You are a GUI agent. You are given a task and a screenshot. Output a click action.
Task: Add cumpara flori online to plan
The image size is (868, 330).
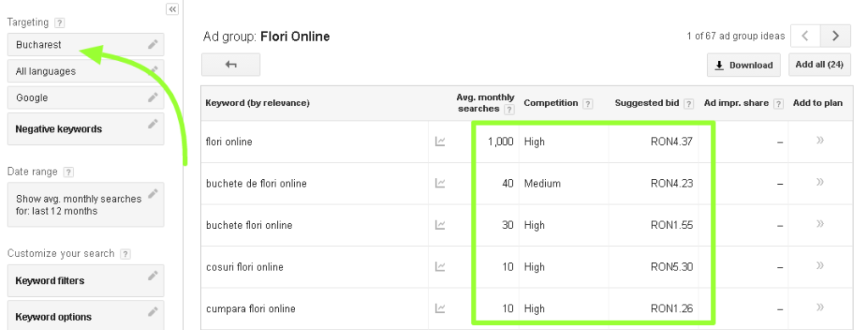click(x=820, y=307)
